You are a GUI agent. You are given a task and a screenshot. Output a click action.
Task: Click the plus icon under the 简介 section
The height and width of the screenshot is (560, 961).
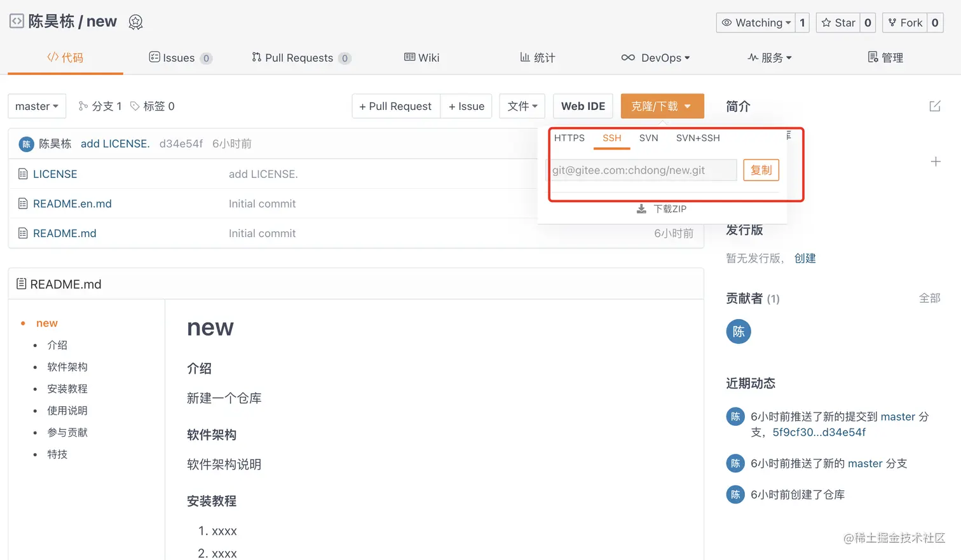pyautogui.click(x=936, y=161)
